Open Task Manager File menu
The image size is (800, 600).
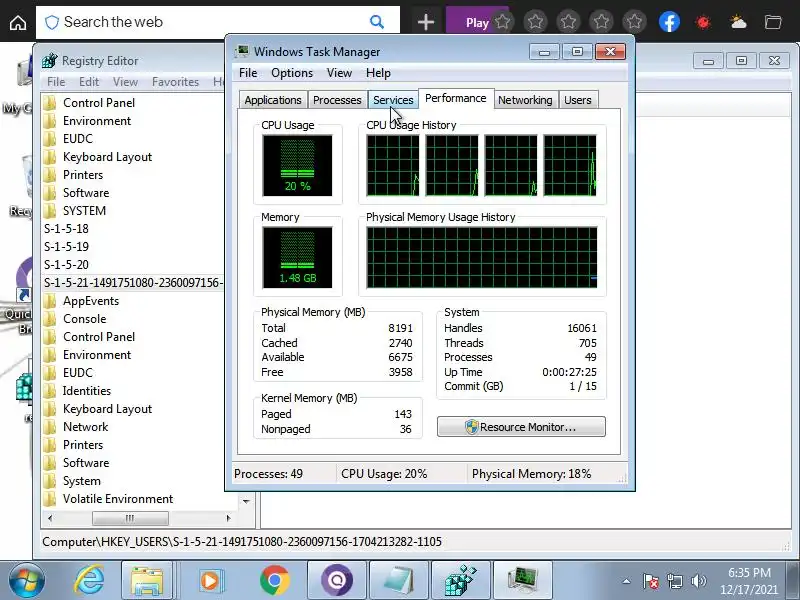click(x=248, y=73)
